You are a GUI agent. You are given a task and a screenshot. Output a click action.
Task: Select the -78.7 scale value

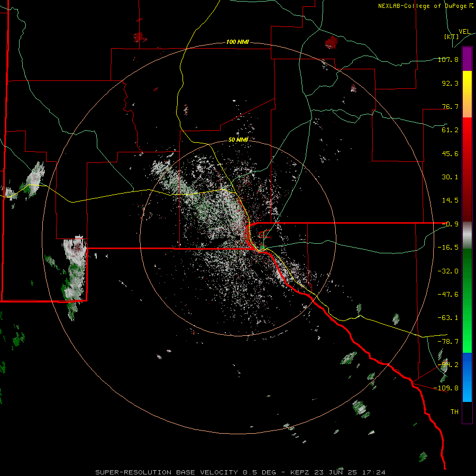pos(448,342)
